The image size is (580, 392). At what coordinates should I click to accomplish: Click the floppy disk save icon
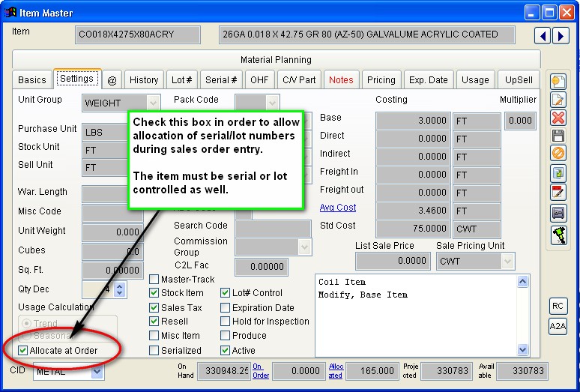pyautogui.click(x=558, y=136)
